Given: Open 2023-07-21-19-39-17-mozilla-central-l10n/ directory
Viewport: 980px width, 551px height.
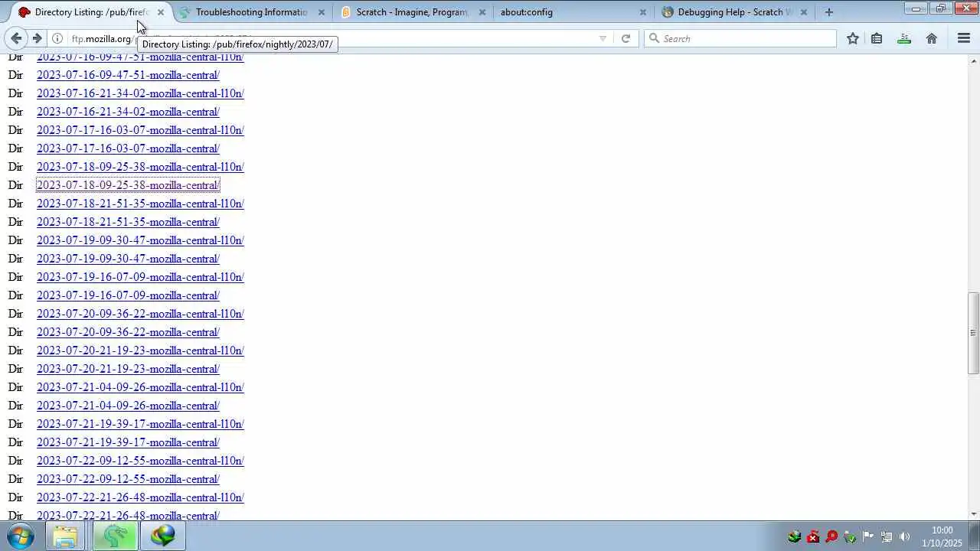Looking at the screenshot, I should pyautogui.click(x=140, y=424).
